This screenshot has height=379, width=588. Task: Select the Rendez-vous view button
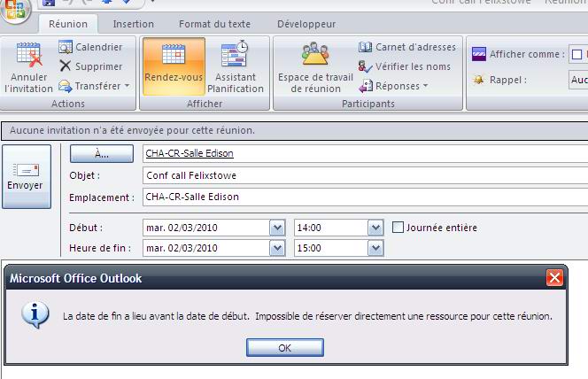[x=173, y=66]
